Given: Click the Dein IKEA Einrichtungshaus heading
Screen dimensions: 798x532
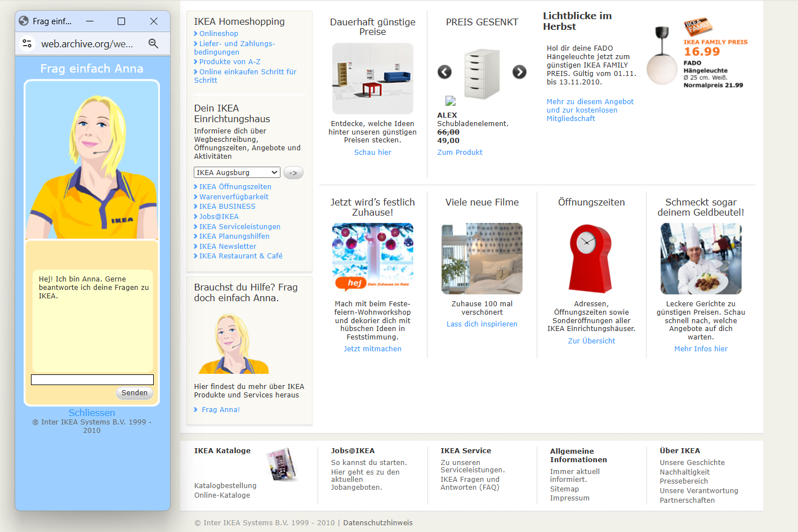Looking at the screenshot, I should [232, 114].
